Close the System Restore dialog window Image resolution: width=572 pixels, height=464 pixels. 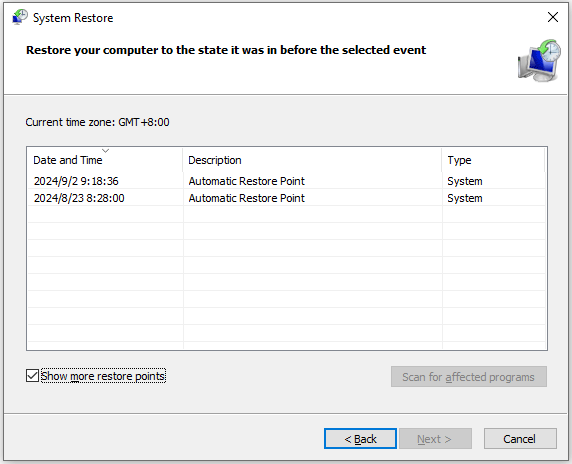(553, 17)
